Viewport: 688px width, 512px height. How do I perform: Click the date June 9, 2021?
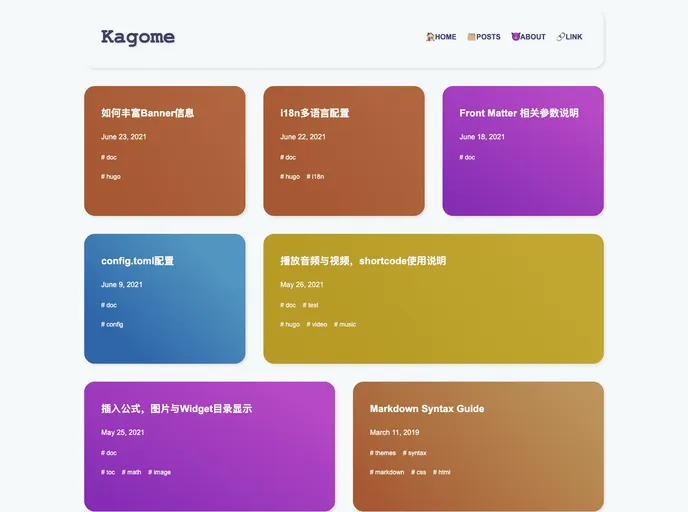pyautogui.click(x=122, y=285)
